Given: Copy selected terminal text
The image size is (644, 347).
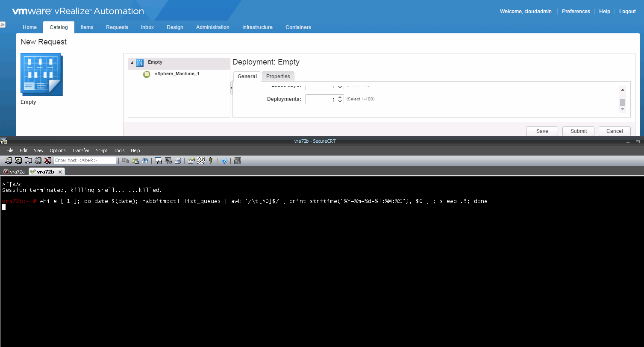Looking at the screenshot, I should 126,160.
